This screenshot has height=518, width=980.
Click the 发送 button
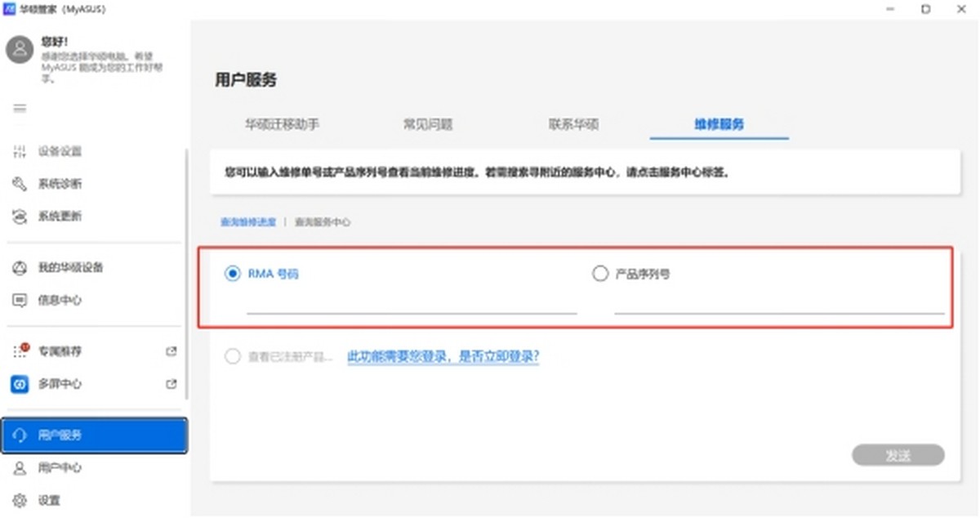point(898,456)
